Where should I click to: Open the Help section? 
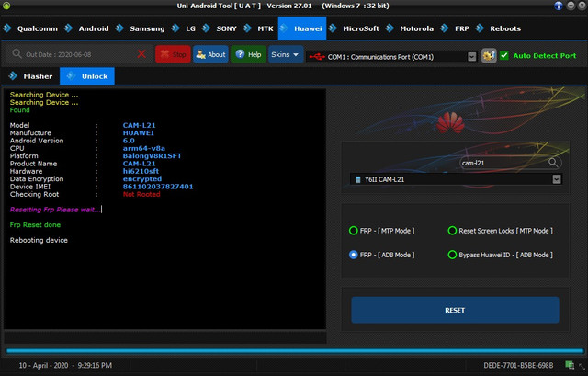click(x=248, y=54)
